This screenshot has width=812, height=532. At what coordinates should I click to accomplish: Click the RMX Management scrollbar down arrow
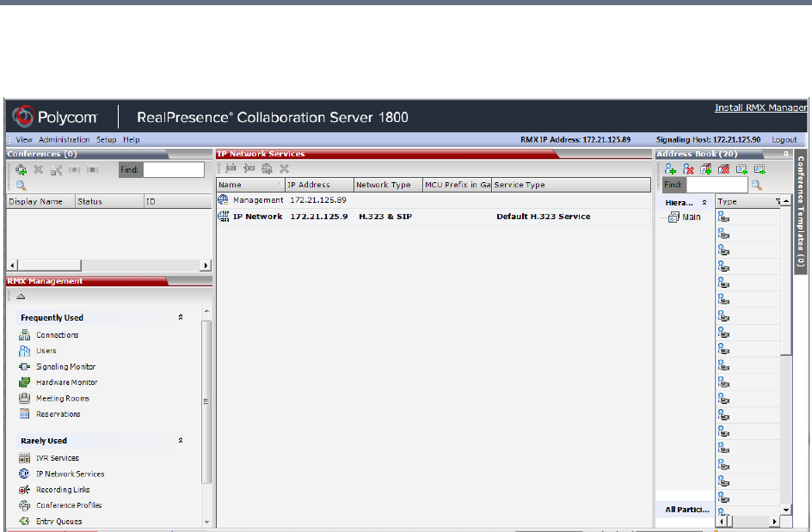(x=206, y=523)
